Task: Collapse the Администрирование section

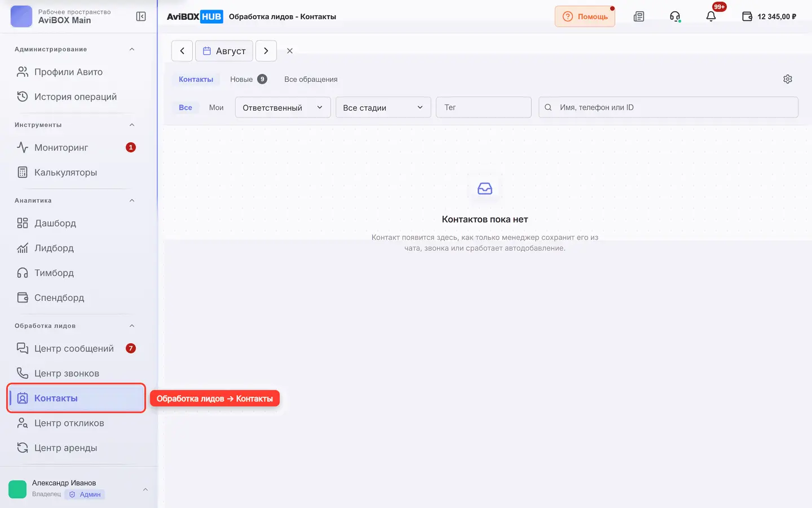Action: click(132, 49)
